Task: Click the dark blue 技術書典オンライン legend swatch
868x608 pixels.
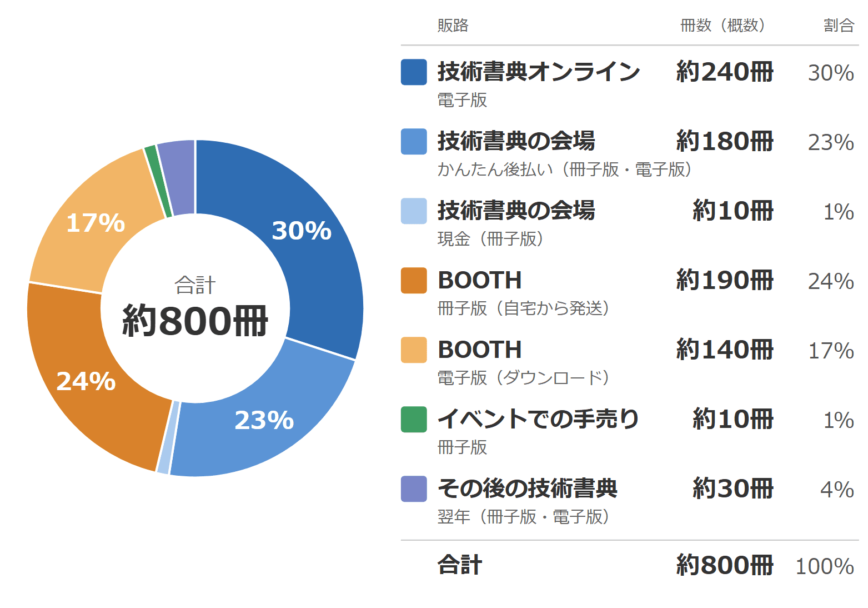Action: click(x=414, y=72)
